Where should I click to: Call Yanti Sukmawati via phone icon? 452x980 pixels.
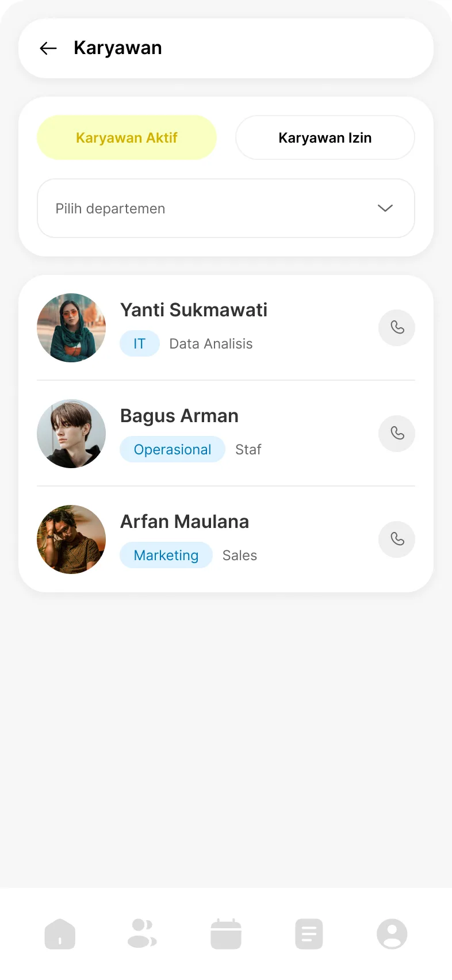tap(397, 328)
